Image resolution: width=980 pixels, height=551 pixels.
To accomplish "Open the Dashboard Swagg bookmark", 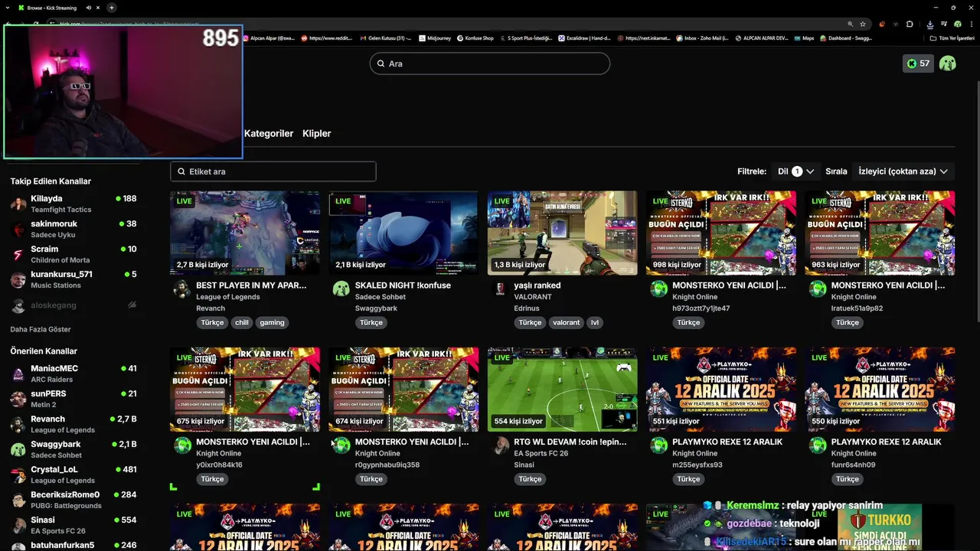I will pos(845,37).
